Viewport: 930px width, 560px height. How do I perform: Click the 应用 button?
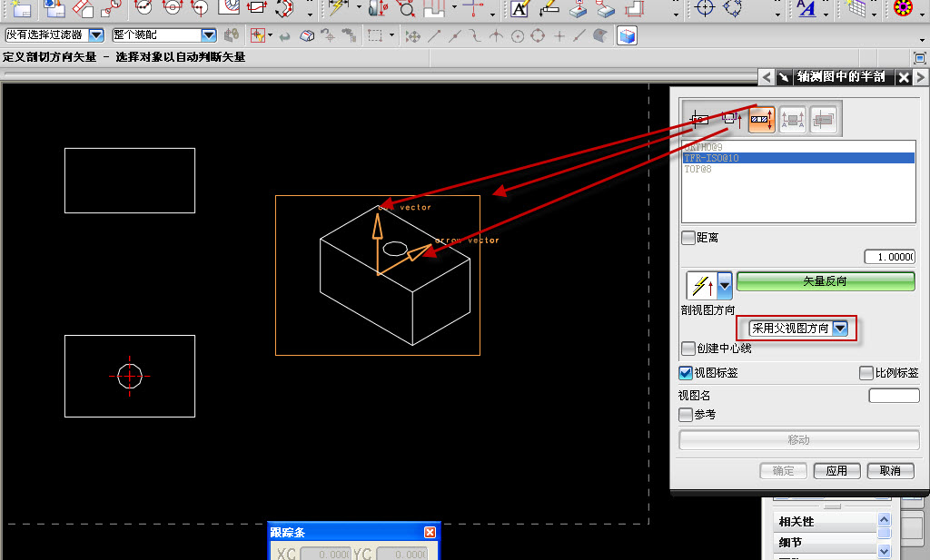tap(836, 470)
